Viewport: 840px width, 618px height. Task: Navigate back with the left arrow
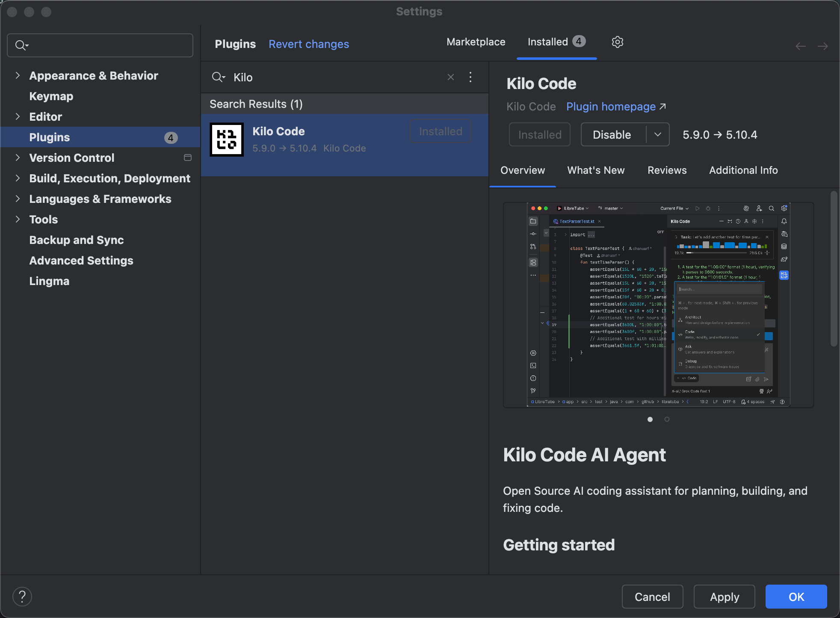click(x=801, y=46)
